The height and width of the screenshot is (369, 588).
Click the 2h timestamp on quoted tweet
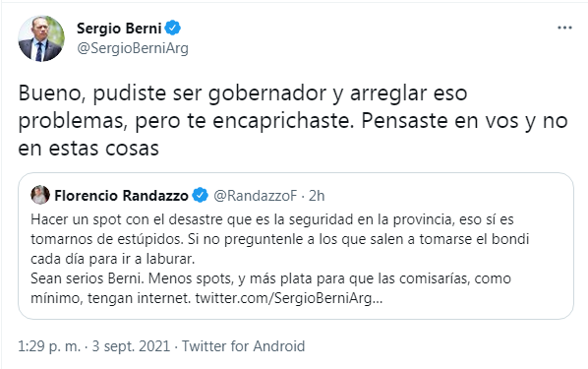point(317,196)
